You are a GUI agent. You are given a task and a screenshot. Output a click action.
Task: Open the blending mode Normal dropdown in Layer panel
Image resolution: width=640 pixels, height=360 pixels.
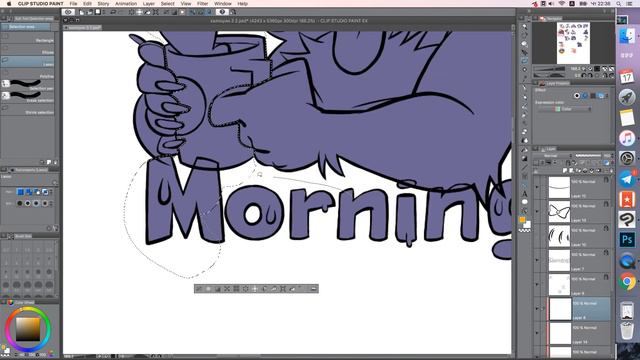click(x=553, y=156)
